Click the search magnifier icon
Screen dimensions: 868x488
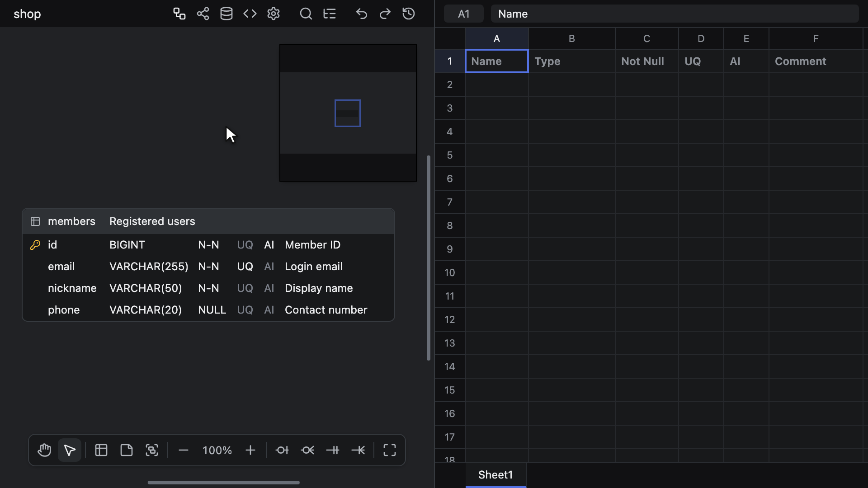pos(306,14)
